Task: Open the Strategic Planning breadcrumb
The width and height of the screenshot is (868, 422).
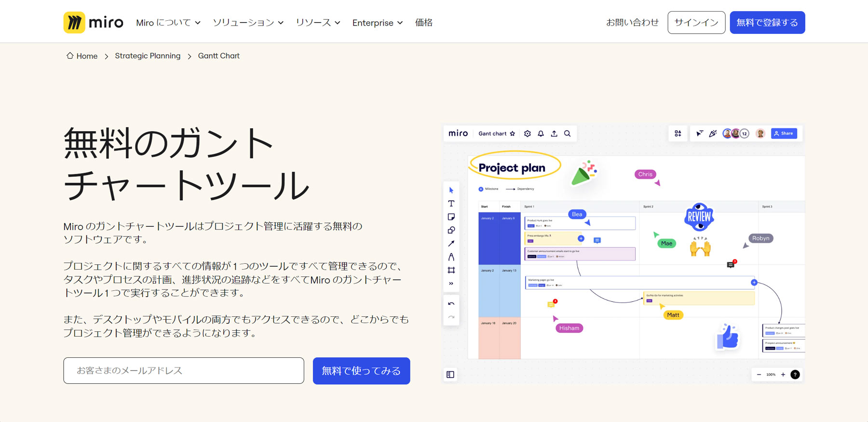Action: pyautogui.click(x=148, y=56)
